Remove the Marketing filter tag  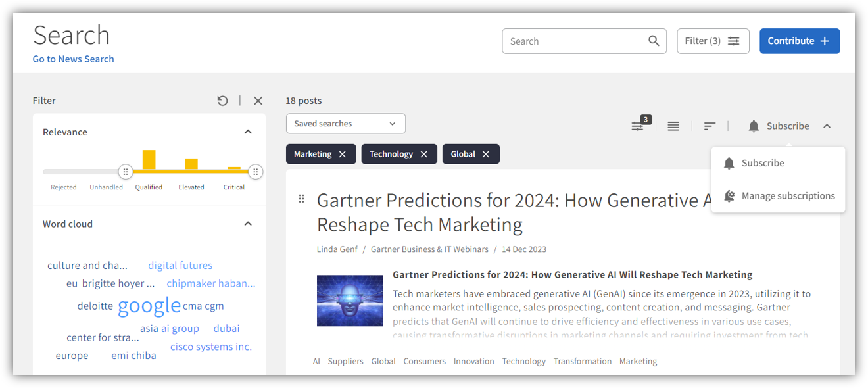342,154
